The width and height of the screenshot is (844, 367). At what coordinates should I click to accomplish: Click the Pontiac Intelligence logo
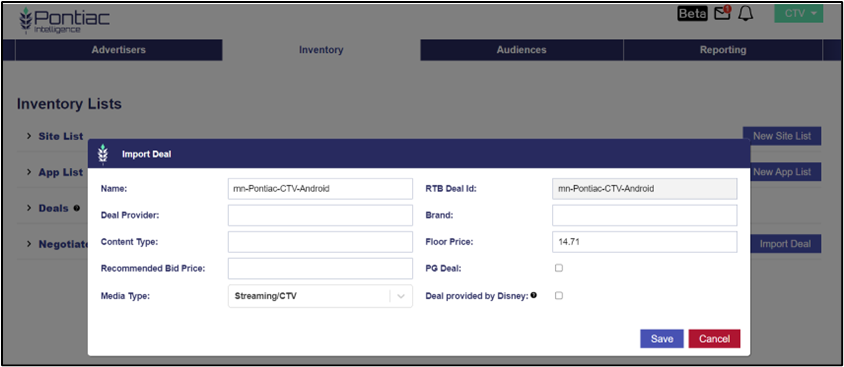[64, 21]
